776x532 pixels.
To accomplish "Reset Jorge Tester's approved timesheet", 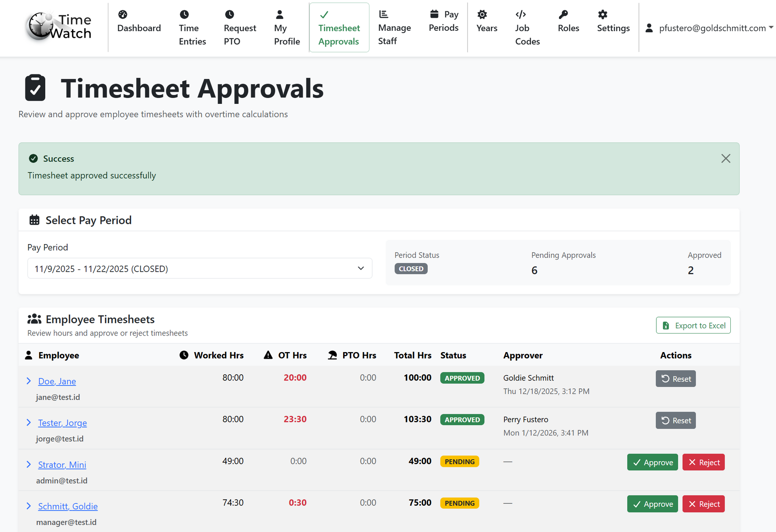I will (675, 420).
